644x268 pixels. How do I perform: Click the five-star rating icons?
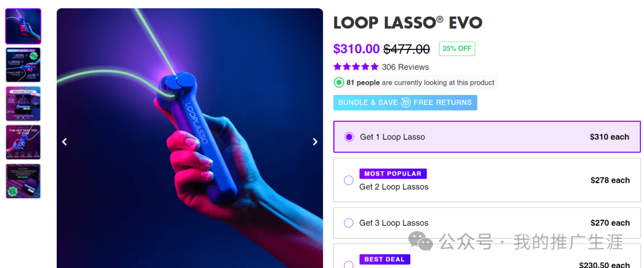click(x=356, y=67)
